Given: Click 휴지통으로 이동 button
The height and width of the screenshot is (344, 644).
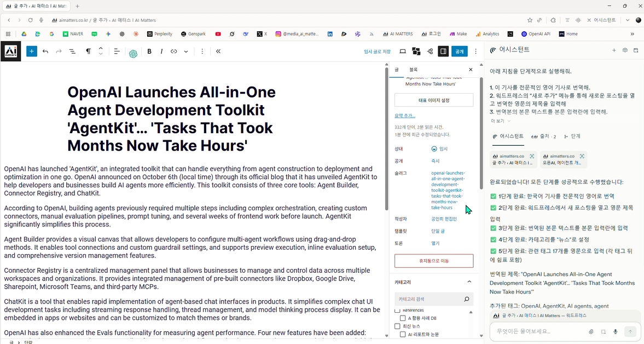Looking at the screenshot, I should pyautogui.click(x=434, y=261).
